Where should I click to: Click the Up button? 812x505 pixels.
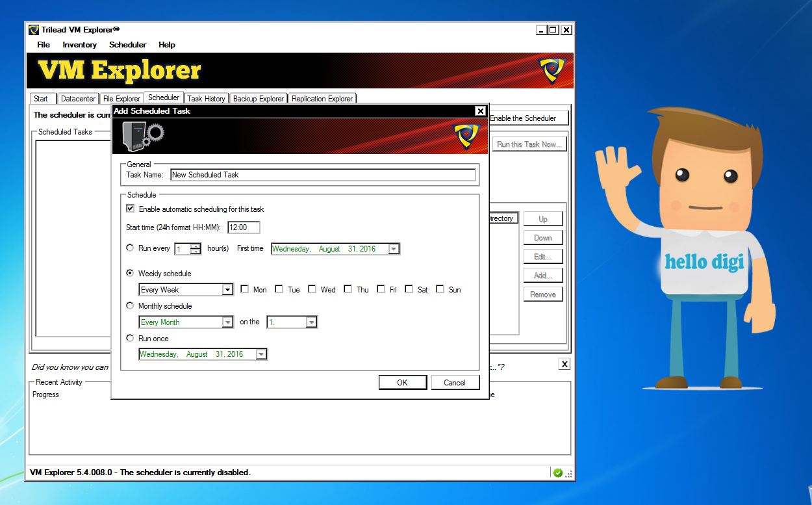click(543, 219)
